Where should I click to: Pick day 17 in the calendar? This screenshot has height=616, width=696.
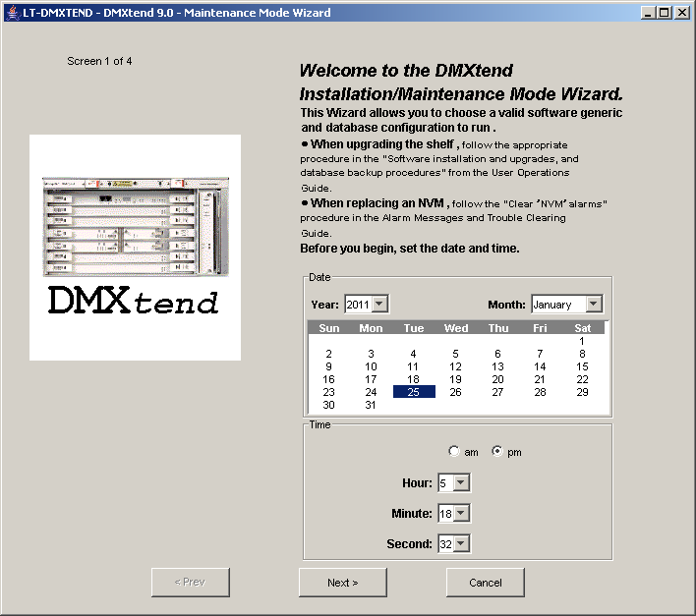(x=371, y=379)
